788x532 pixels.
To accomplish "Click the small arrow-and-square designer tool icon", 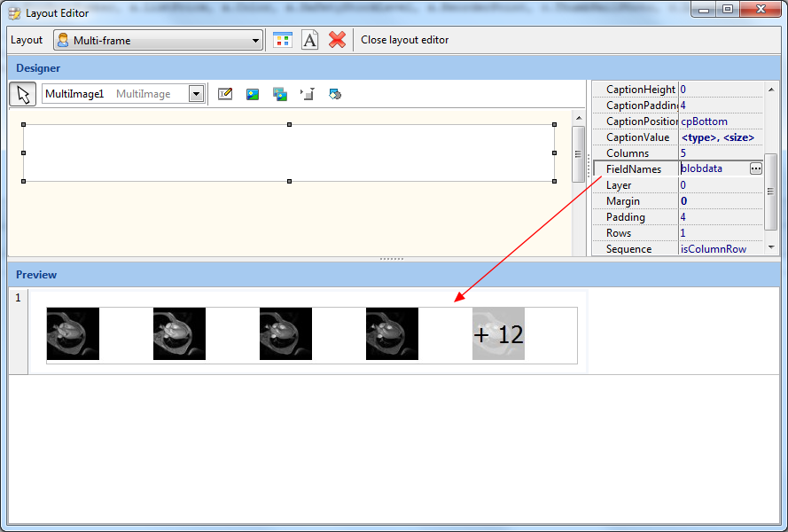I will 308,94.
